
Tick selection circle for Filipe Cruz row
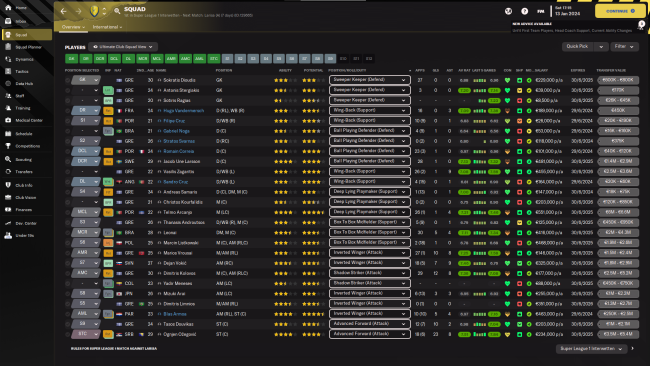68,121
